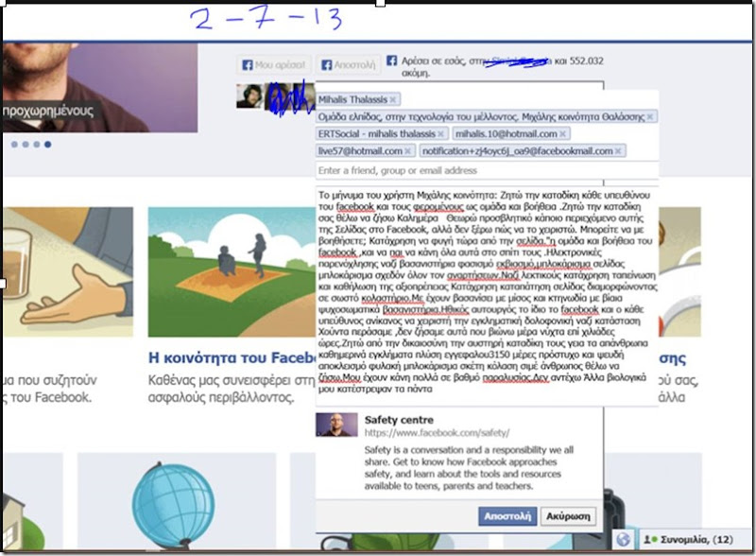Click the picnic community illustration

(232, 271)
